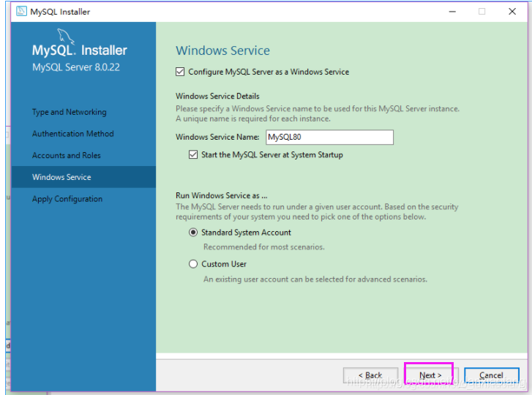Click the existing user account description text
The height and width of the screenshot is (395, 532).
(x=315, y=279)
